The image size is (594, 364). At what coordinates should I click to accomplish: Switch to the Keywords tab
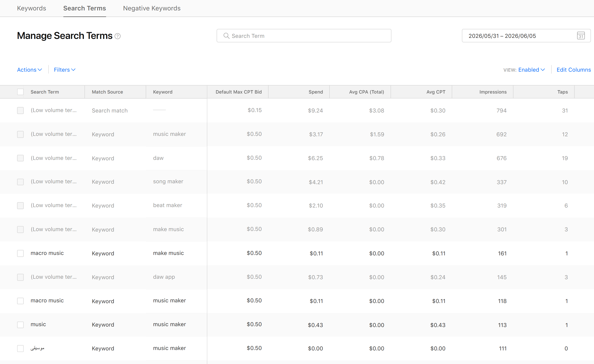(x=32, y=8)
